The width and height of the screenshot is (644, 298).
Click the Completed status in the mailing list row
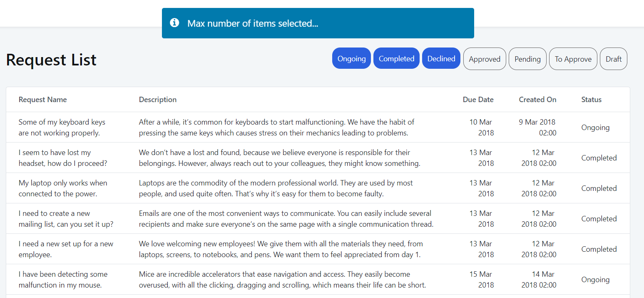pyautogui.click(x=599, y=219)
